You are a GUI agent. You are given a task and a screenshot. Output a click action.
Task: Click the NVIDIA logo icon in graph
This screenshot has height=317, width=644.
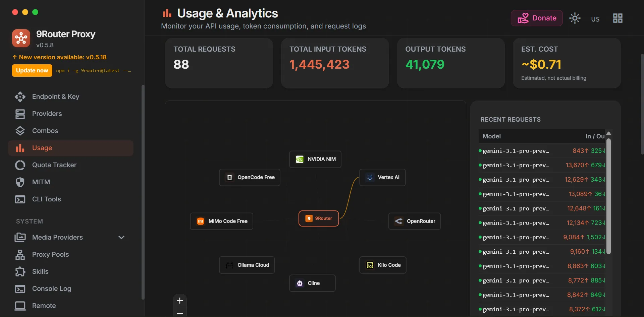coord(300,159)
